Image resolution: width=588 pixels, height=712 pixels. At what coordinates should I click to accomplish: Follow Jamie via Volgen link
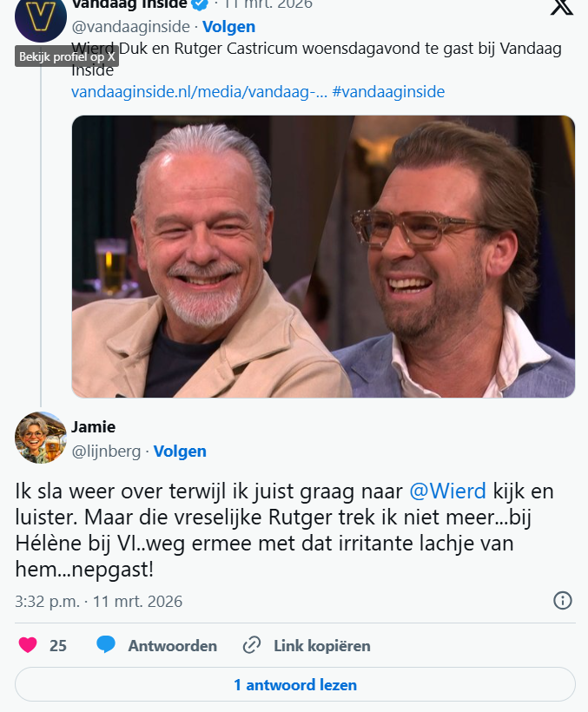(x=180, y=451)
